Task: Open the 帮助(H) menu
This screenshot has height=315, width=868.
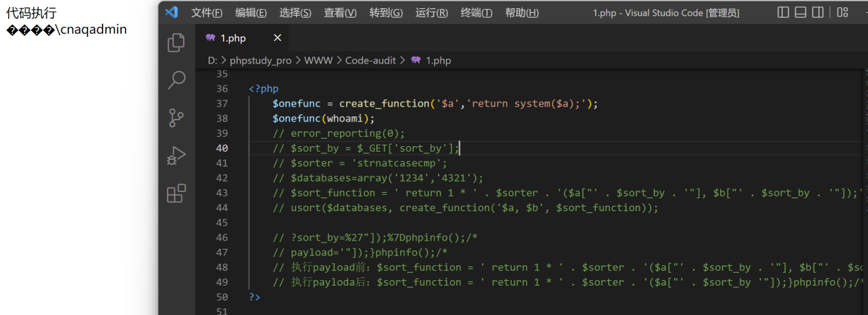Action: pos(522,13)
